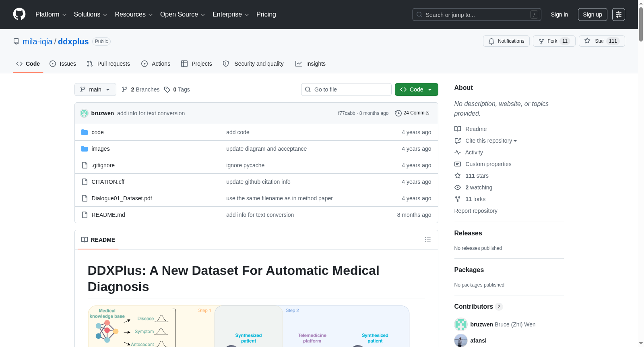Click bruzwen's avatar in the commit bar
The width and height of the screenshot is (644, 347).
coord(84,113)
